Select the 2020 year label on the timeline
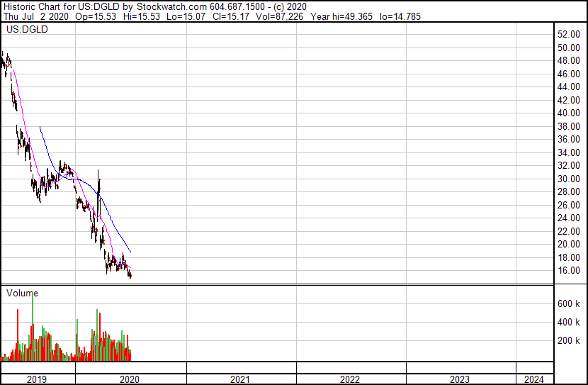 tap(130, 379)
